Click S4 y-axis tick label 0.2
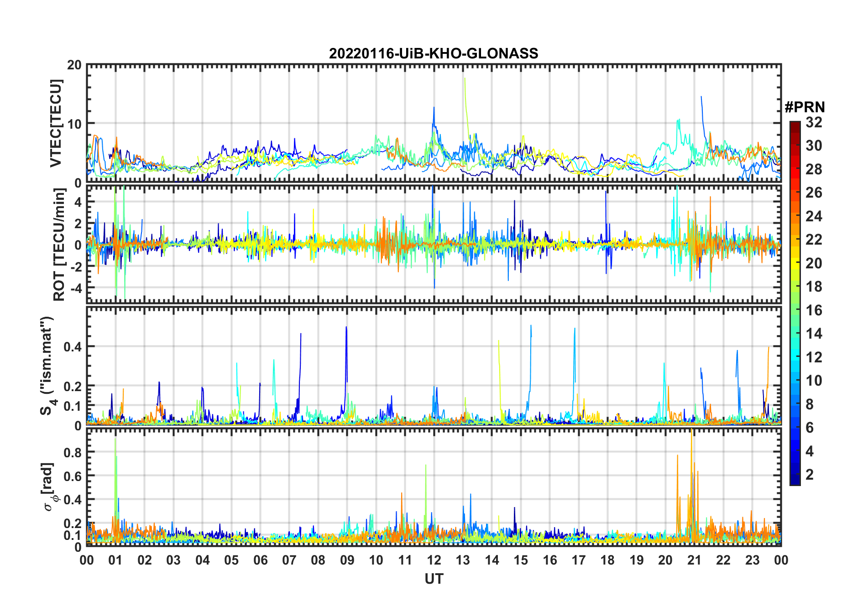The image size is (868, 607). click(x=73, y=386)
